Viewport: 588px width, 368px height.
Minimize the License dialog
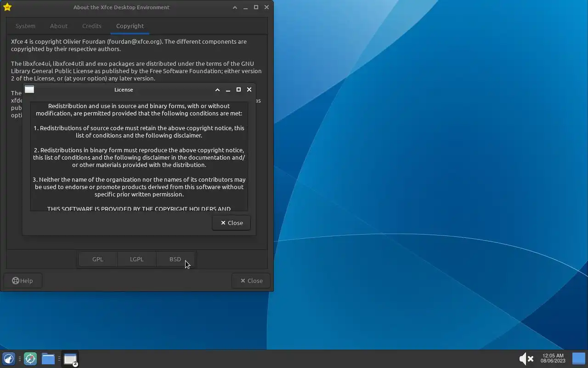pos(228,90)
